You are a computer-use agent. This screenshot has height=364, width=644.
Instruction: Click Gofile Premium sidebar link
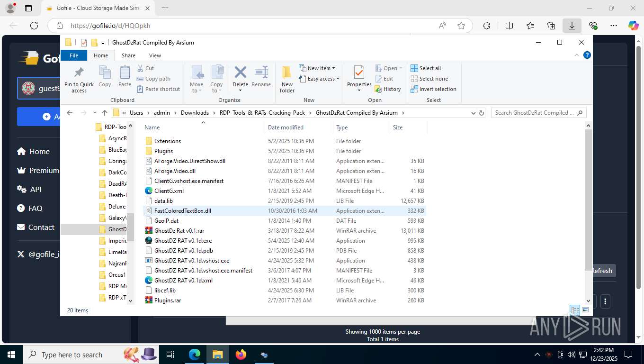coord(38,170)
